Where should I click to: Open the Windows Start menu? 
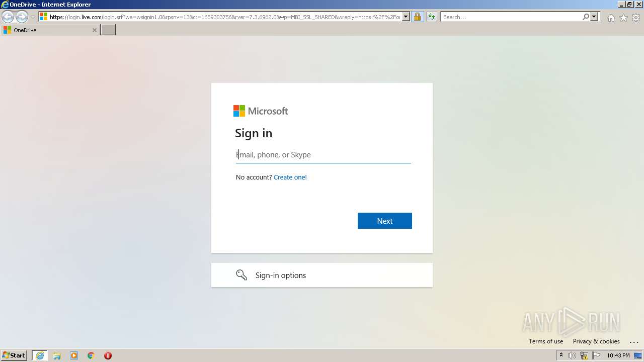point(14,355)
